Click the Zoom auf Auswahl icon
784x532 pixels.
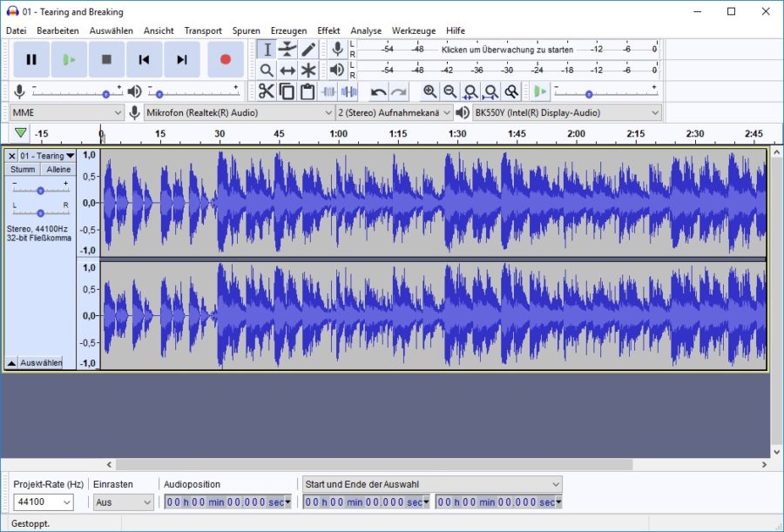(x=470, y=91)
